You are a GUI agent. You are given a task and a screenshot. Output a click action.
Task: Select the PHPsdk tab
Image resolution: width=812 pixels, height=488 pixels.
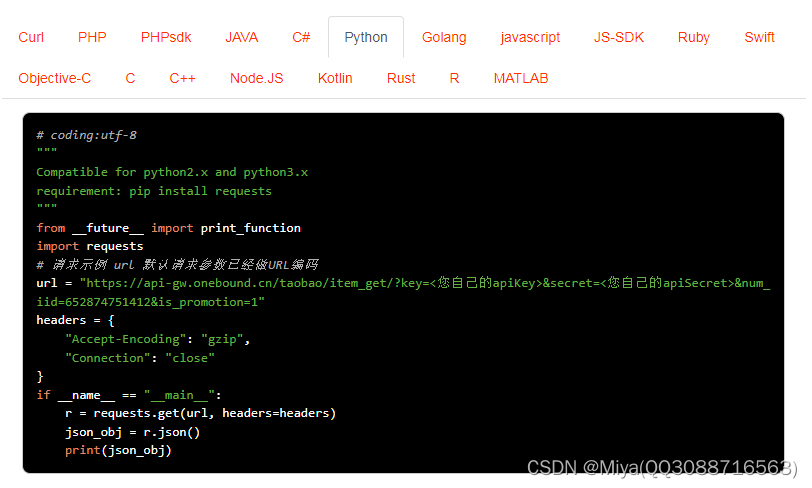[166, 37]
